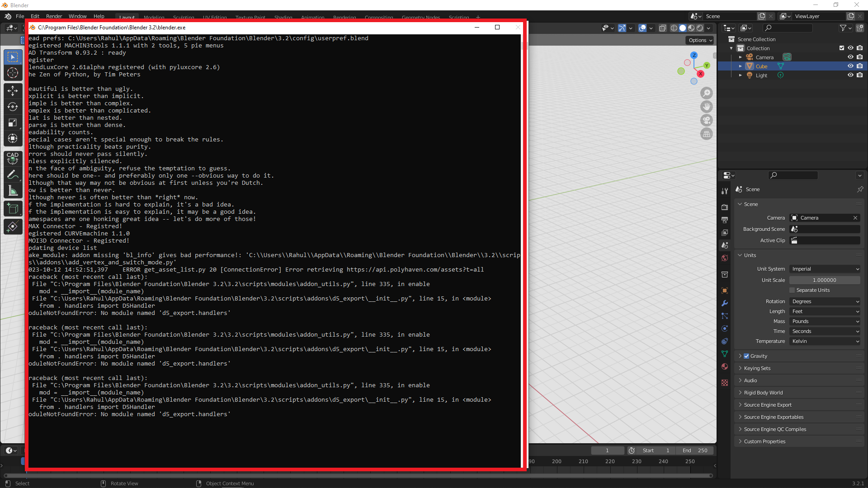Open the Render properties tab icon
Screen dimensions: 868x488
click(725, 207)
